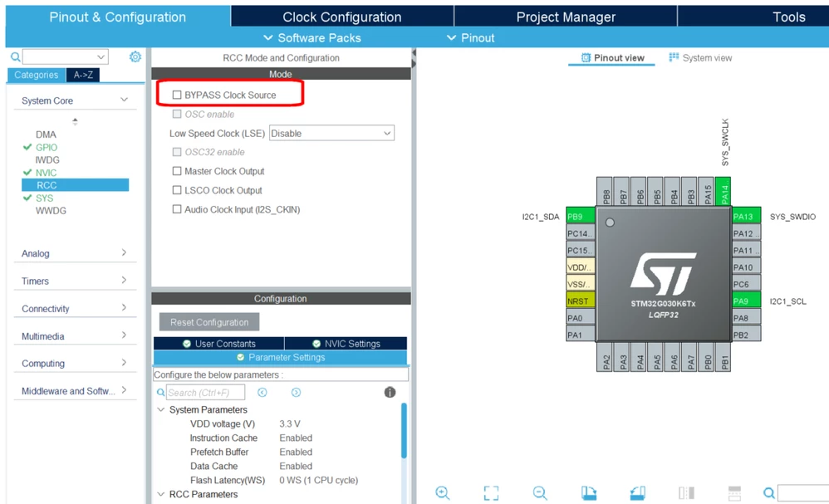Select pin PA0 on chip
The height and width of the screenshot is (504, 829).
(x=580, y=318)
